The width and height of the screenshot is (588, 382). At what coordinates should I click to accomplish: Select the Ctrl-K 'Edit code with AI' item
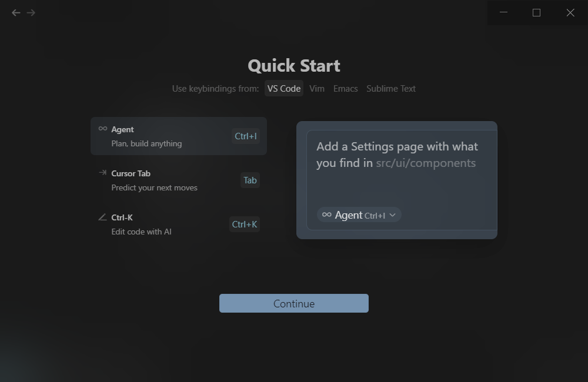coord(179,224)
